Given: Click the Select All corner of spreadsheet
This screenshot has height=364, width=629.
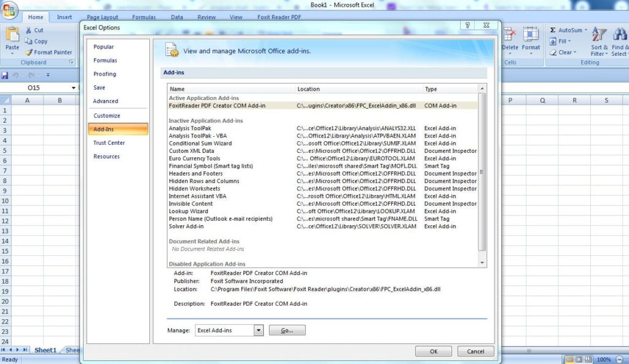Looking at the screenshot, I should (x=5, y=100).
